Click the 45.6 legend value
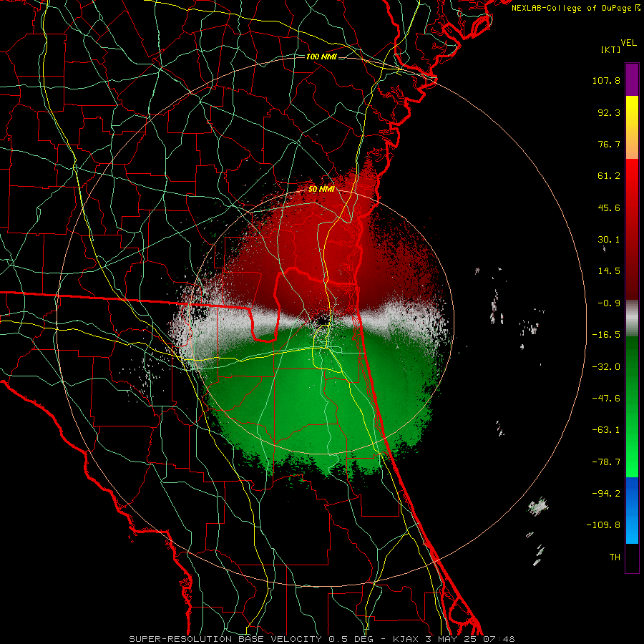 609,208
